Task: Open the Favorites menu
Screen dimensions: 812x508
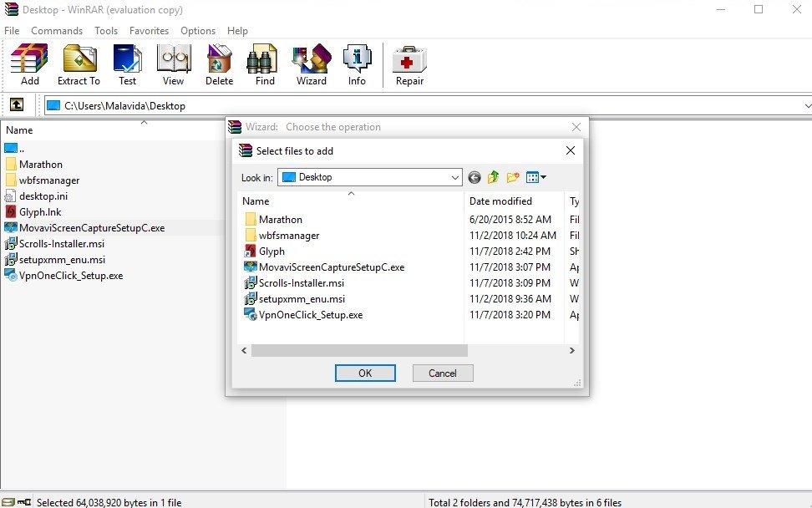Action: point(150,31)
